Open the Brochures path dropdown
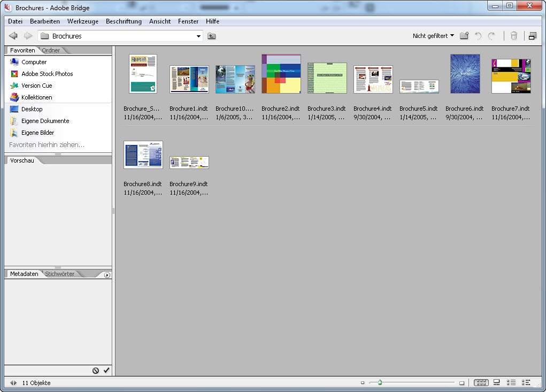546x392 pixels. pyautogui.click(x=198, y=36)
